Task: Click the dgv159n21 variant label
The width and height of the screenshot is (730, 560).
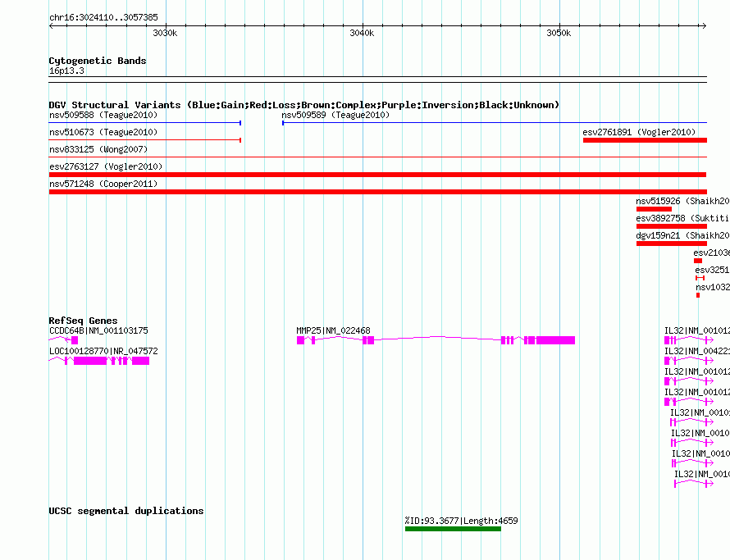Action: (x=682, y=235)
